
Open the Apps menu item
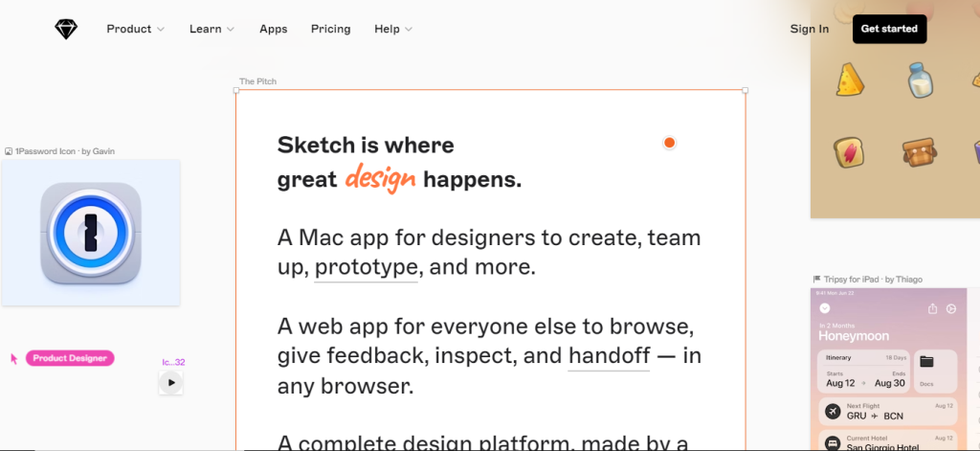[x=273, y=29]
